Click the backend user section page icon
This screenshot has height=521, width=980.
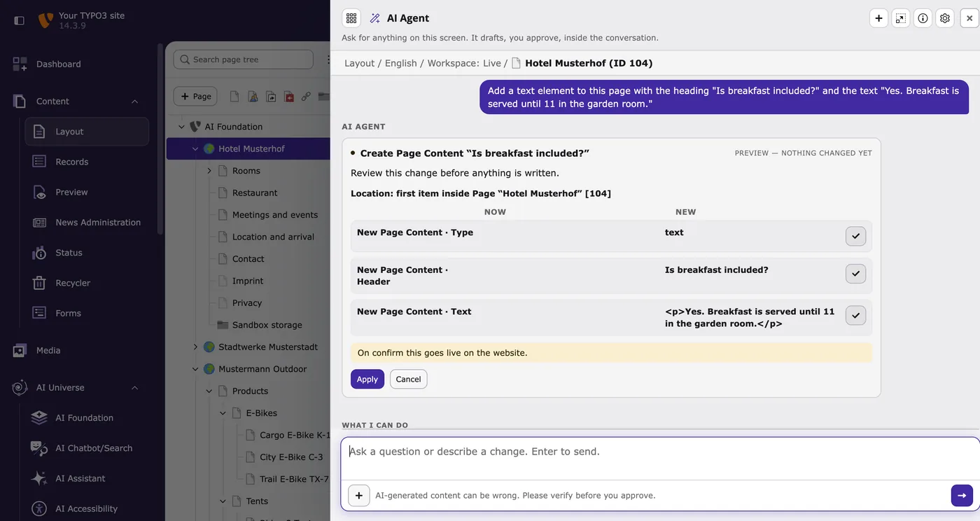coord(253,97)
